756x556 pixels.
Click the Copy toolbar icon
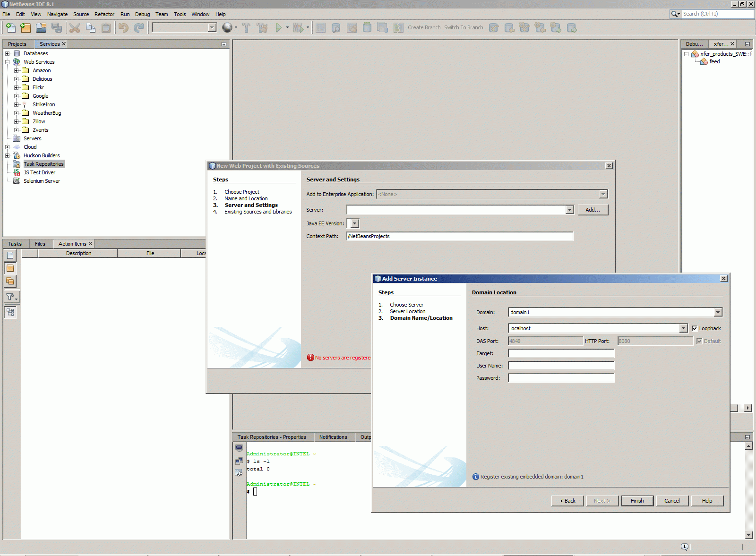90,28
